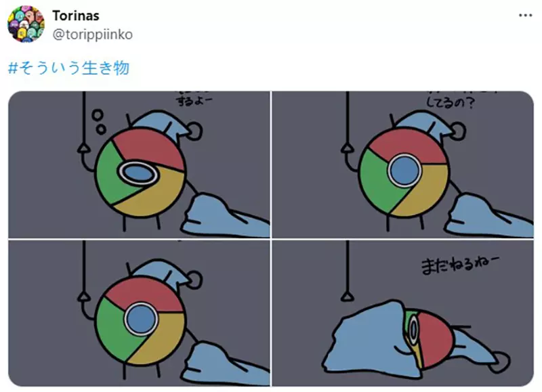The width and height of the screenshot is (542, 392).
Task: Click the Chrome logo character in third panel
Action: point(140,320)
